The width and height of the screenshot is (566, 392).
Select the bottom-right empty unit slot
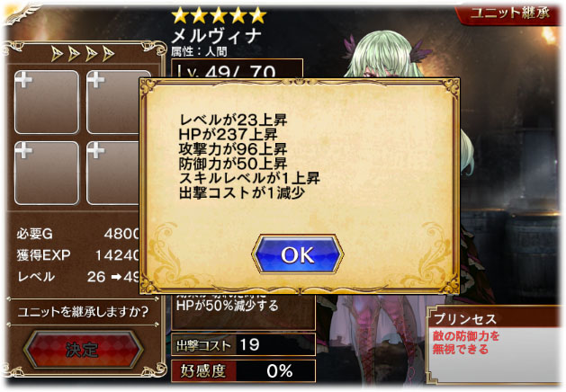coord(113,174)
